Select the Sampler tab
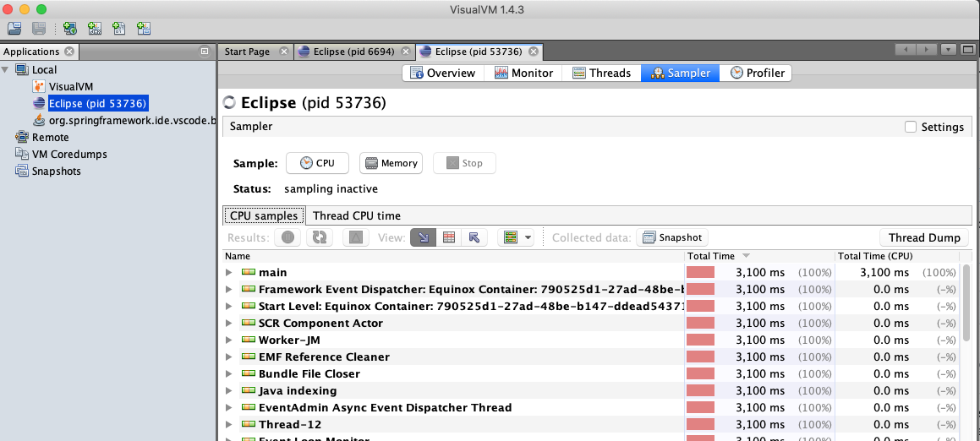 click(680, 73)
